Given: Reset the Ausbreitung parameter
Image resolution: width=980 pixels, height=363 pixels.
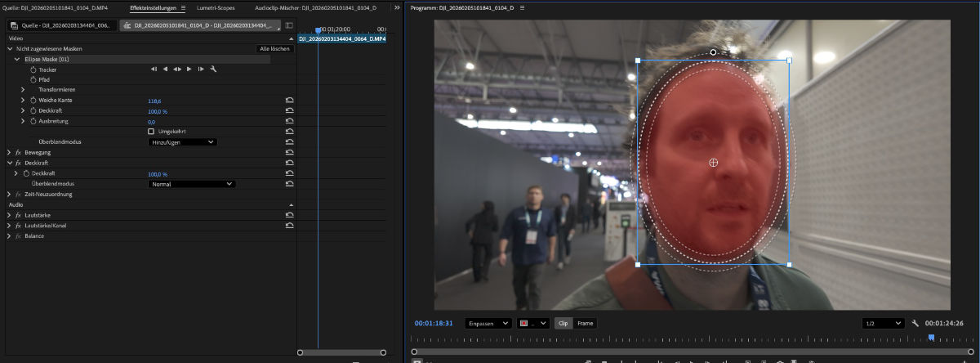Looking at the screenshot, I should point(289,121).
